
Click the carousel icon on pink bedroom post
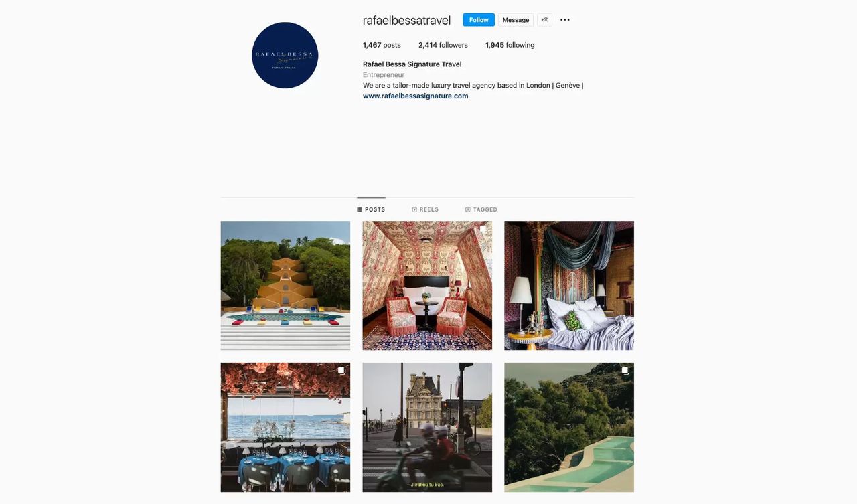coord(483,229)
